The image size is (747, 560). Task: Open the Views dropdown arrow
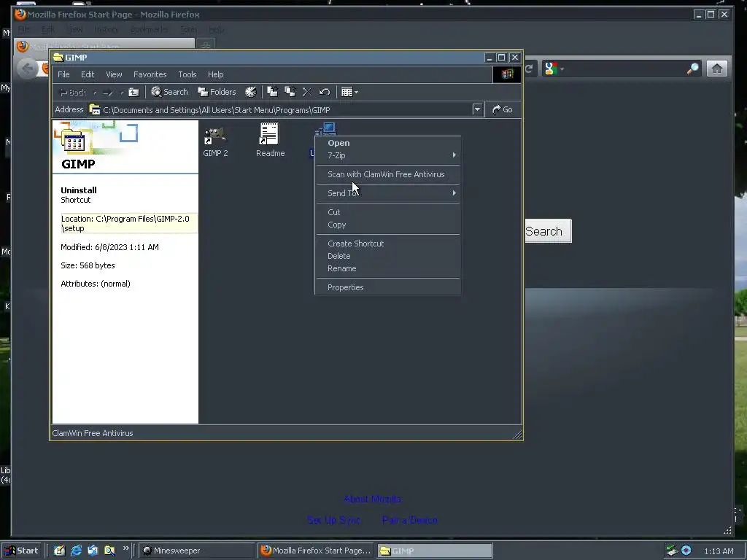click(356, 93)
